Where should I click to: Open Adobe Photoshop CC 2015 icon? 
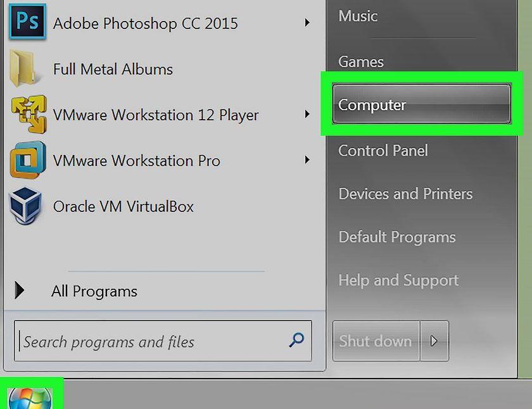point(27,22)
